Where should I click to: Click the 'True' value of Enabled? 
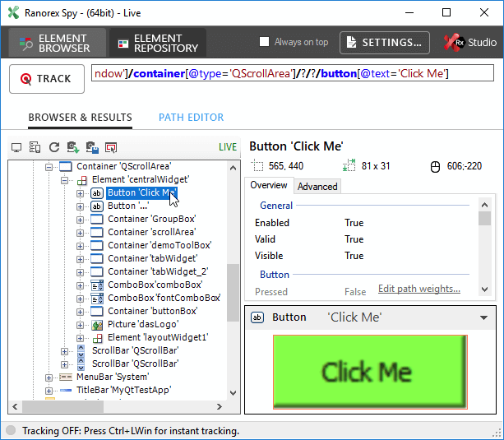(354, 223)
